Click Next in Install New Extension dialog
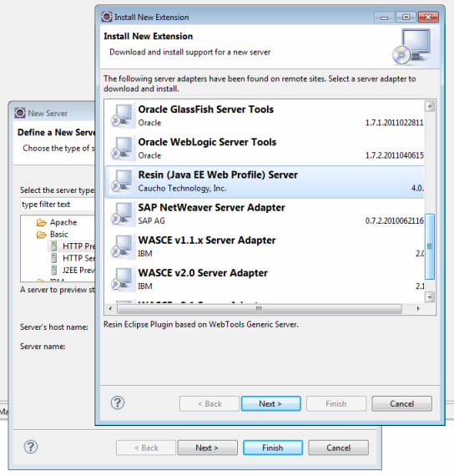This screenshot has width=454, height=476. coord(271,403)
